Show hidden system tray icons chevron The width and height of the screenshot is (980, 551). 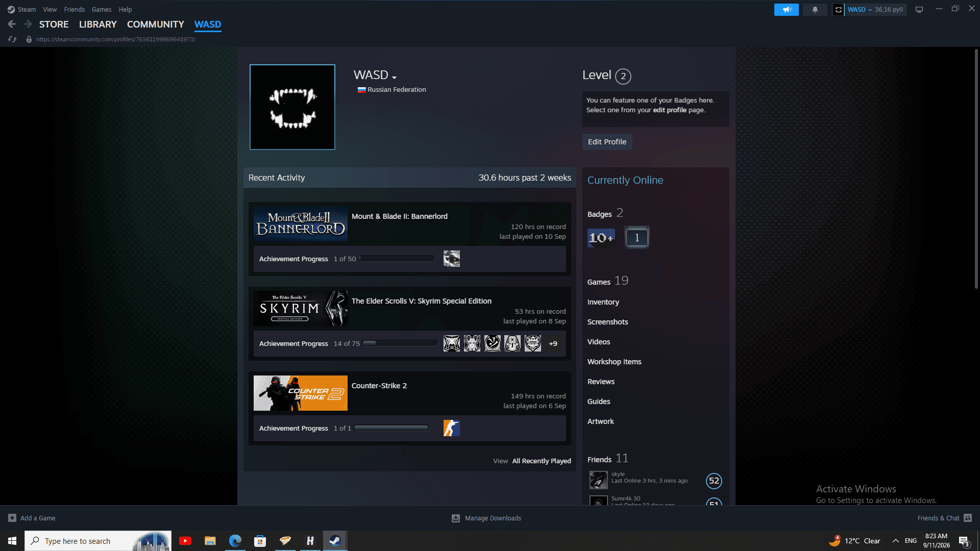click(895, 541)
